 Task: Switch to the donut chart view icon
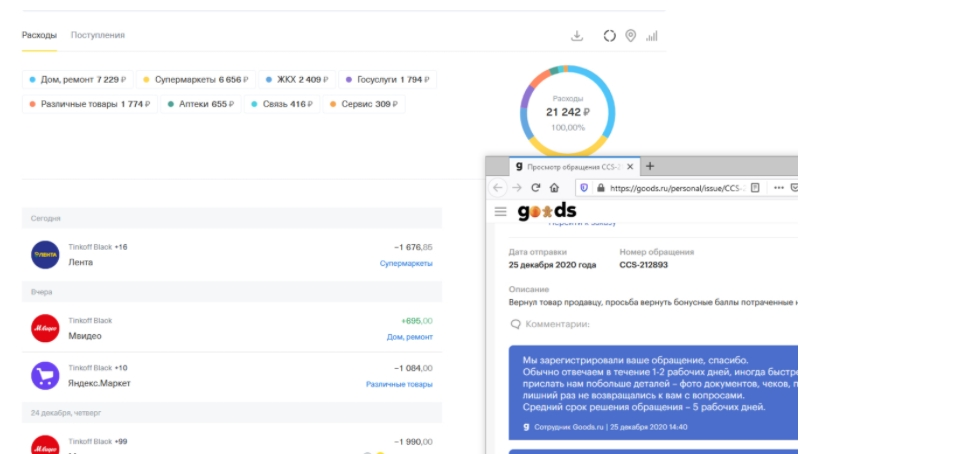[609, 36]
